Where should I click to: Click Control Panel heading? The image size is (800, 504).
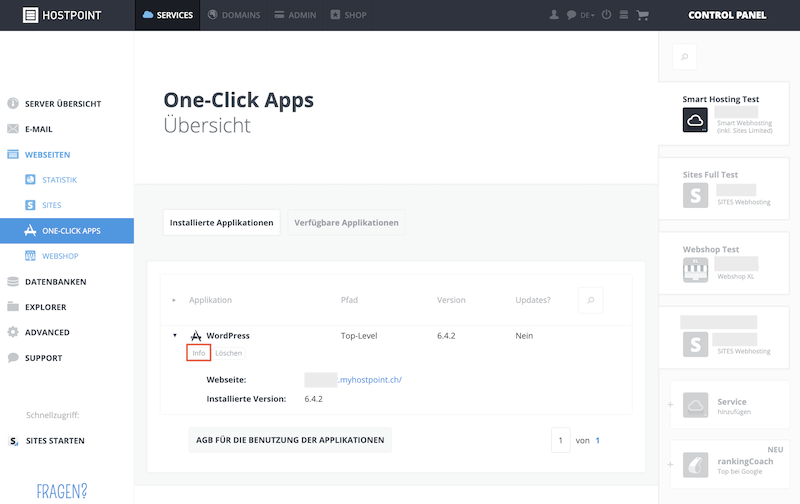click(x=727, y=15)
